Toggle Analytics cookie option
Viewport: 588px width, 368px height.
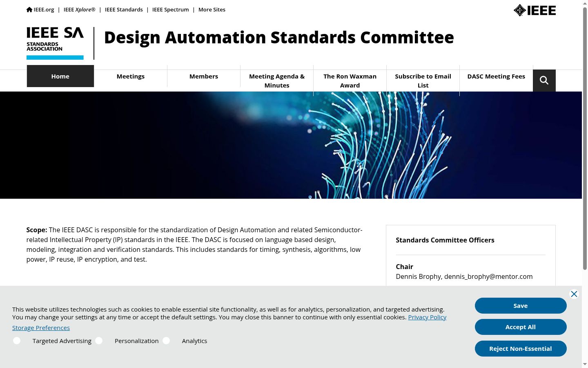point(166,341)
